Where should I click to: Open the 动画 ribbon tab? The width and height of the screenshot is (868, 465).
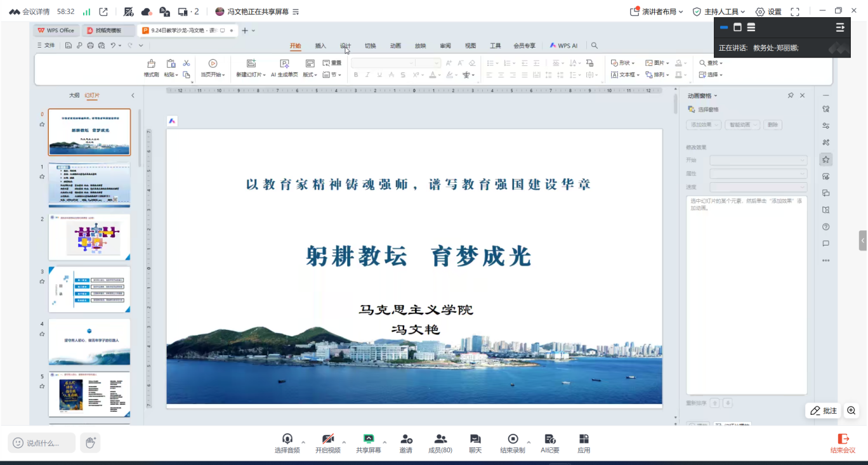click(395, 46)
